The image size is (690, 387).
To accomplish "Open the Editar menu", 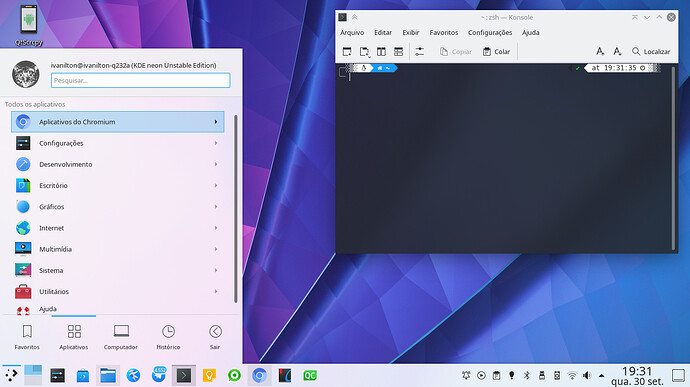I will [383, 33].
